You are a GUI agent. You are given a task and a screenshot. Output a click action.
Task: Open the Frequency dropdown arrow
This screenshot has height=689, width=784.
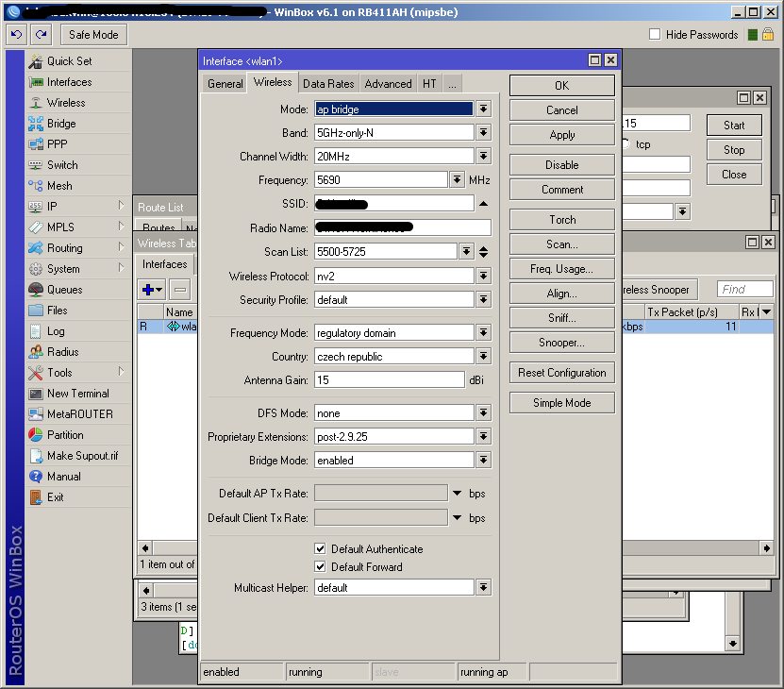pyautogui.click(x=457, y=179)
